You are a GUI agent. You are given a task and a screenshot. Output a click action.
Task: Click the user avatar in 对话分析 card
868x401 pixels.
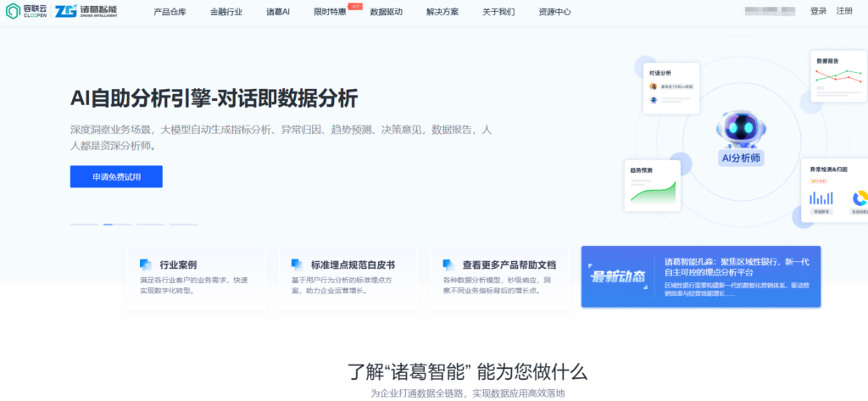(x=654, y=86)
